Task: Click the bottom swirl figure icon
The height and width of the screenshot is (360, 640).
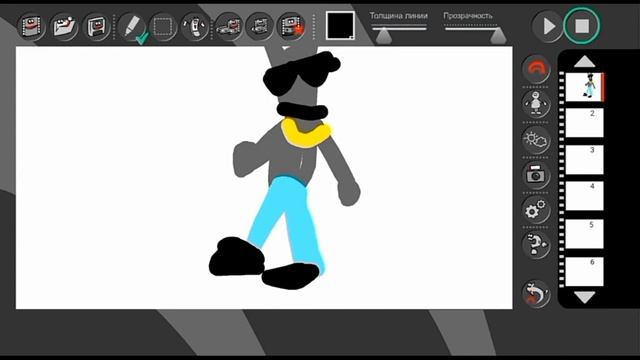Action: (536, 293)
